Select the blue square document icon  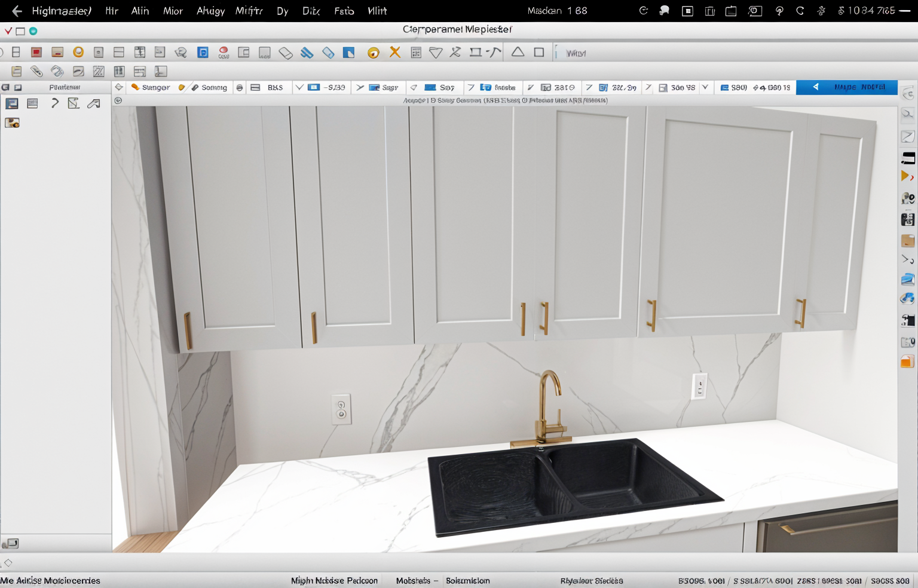pyautogui.click(x=203, y=53)
